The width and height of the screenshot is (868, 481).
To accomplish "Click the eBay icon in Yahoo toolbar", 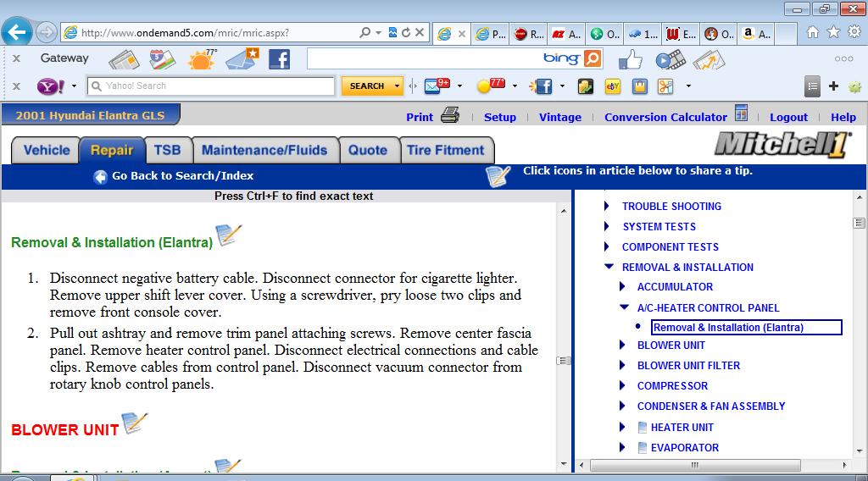I will tap(612, 86).
